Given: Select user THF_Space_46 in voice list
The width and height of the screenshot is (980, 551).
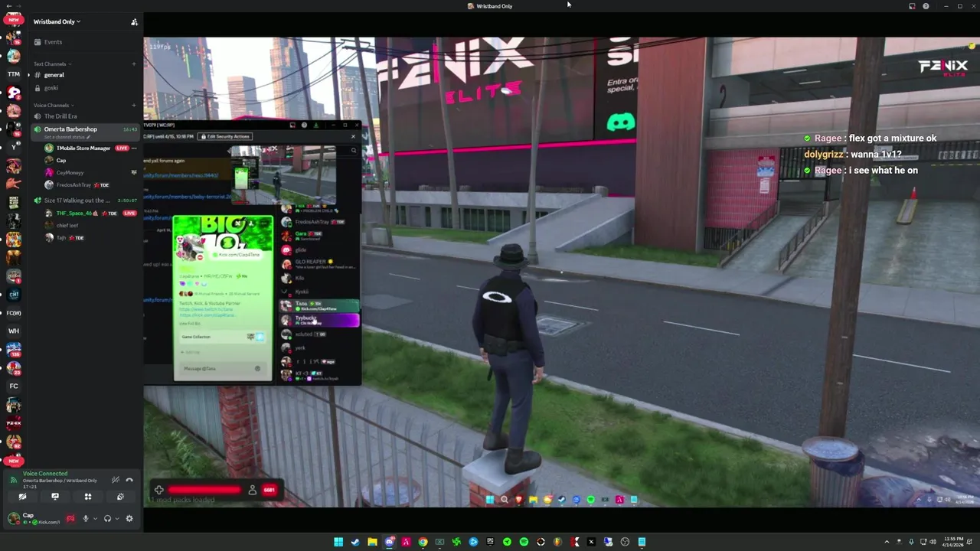Looking at the screenshot, I should 73,214.
